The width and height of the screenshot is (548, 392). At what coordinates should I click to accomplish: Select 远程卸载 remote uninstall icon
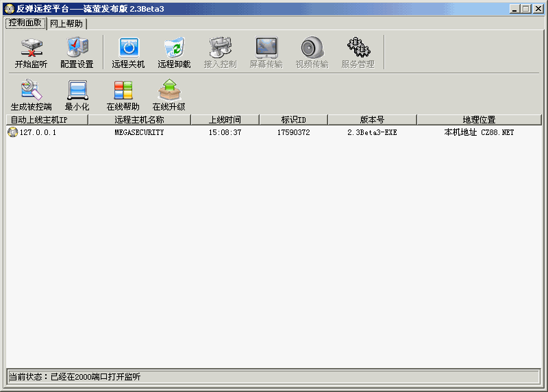[174, 53]
